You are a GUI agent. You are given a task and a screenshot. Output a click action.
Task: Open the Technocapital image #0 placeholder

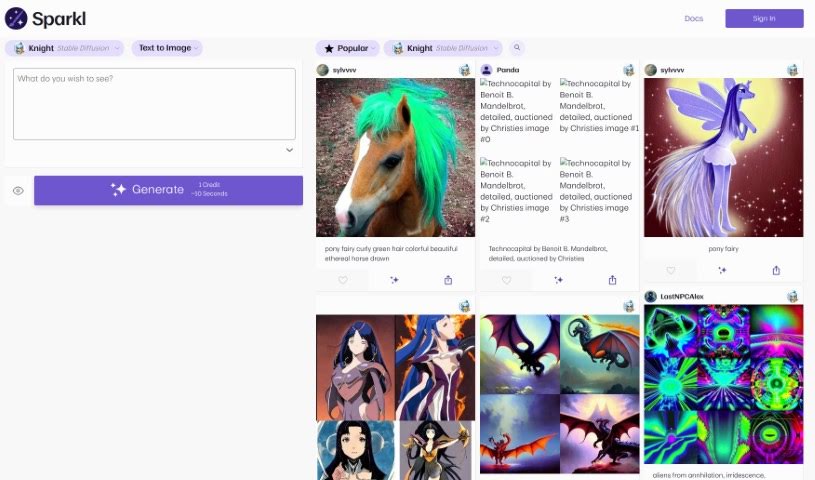516,111
